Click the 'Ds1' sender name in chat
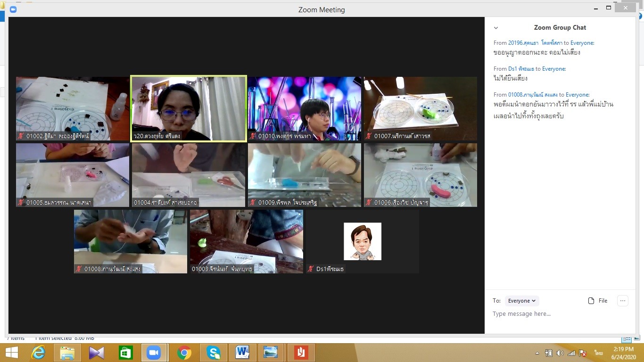 coord(521,69)
